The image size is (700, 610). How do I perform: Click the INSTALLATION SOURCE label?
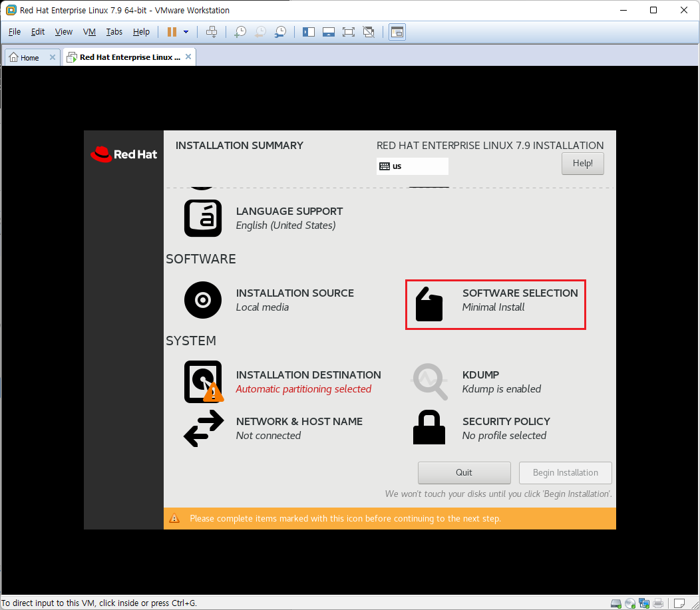(x=295, y=293)
